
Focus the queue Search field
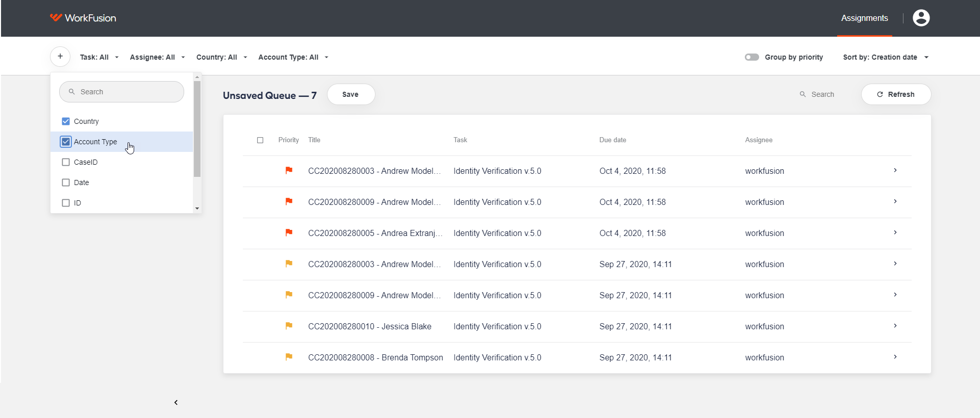click(x=823, y=94)
